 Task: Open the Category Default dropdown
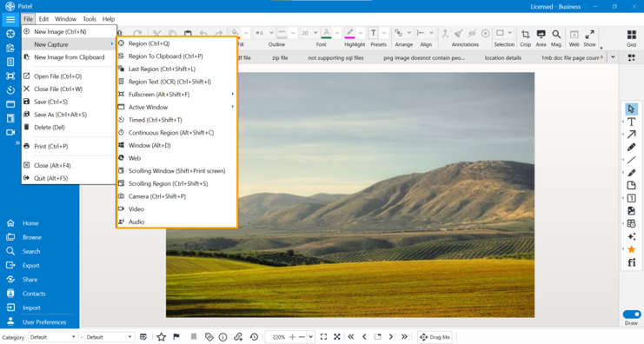[x=52, y=337]
